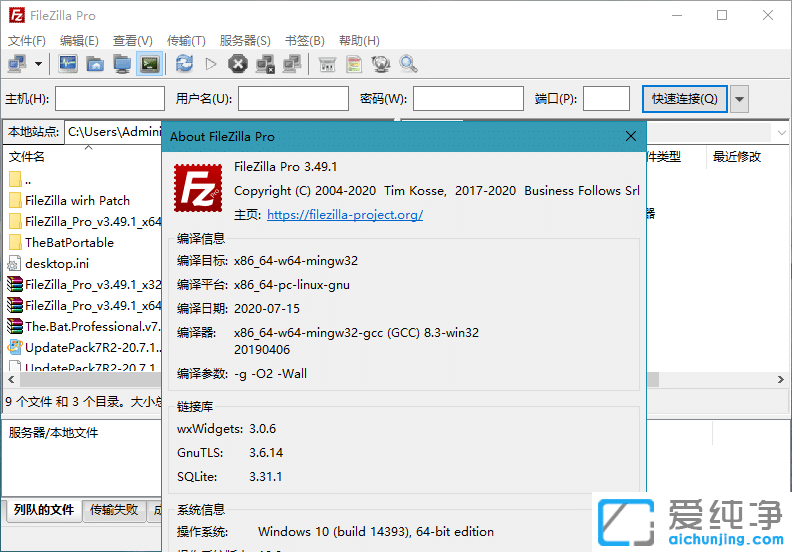
Task: Select the TheBatPortable folder
Action: [69, 242]
